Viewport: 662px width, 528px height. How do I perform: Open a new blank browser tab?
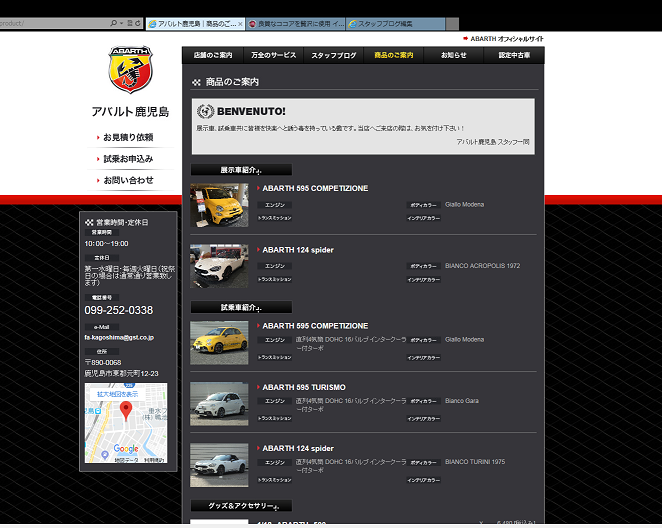(x=452, y=24)
